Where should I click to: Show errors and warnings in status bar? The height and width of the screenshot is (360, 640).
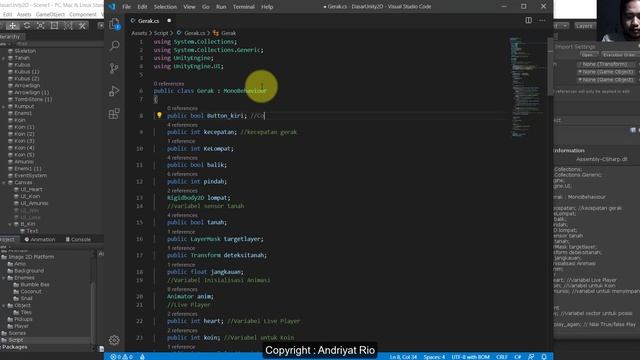click(121, 357)
